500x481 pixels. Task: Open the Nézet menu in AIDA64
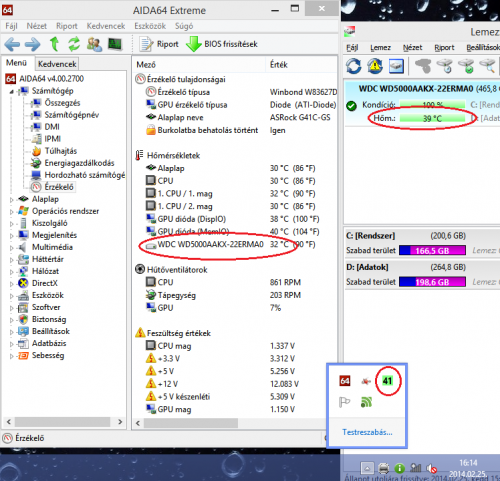[37, 26]
